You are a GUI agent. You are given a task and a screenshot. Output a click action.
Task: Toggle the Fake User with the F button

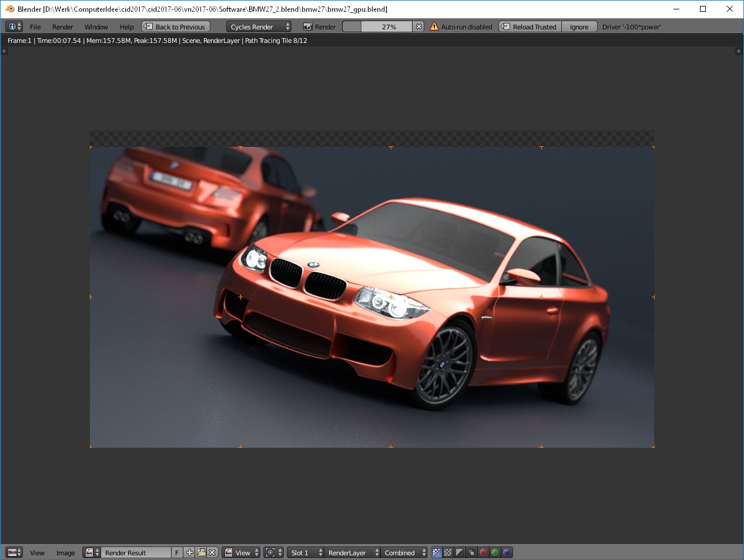tap(177, 552)
